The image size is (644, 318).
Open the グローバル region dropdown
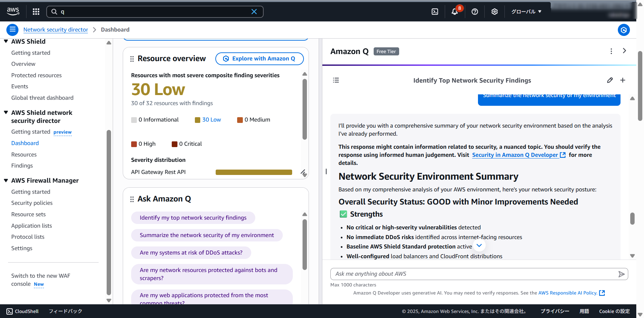point(526,12)
